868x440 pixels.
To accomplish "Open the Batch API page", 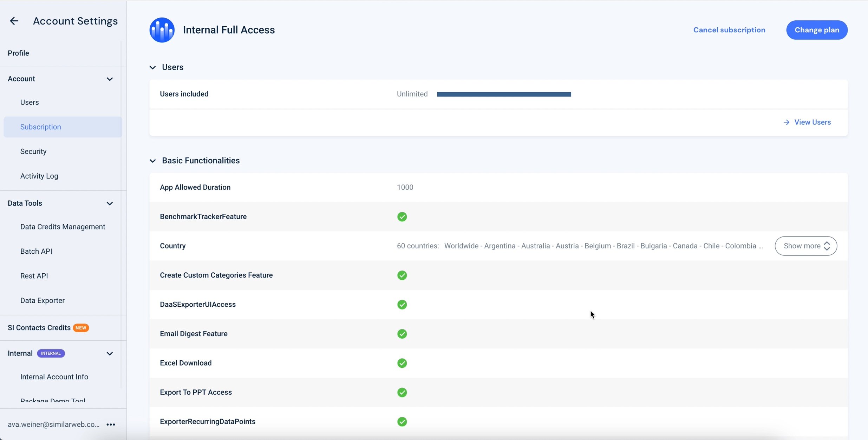I will click(x=36, y=251).
